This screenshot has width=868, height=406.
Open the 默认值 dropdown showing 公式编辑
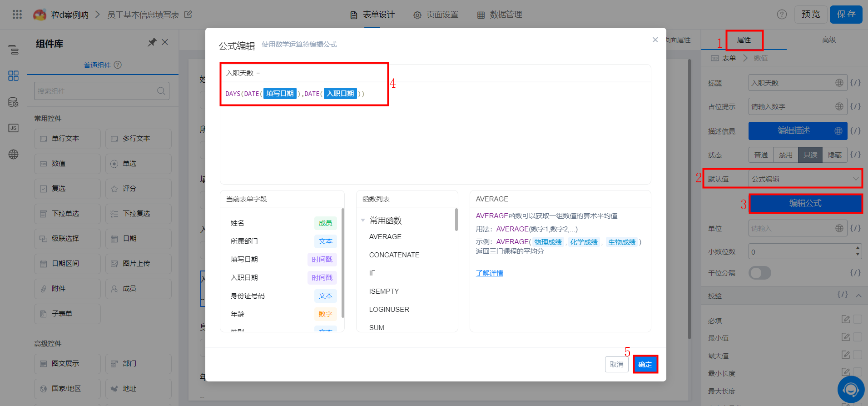(x=805, y=179)
